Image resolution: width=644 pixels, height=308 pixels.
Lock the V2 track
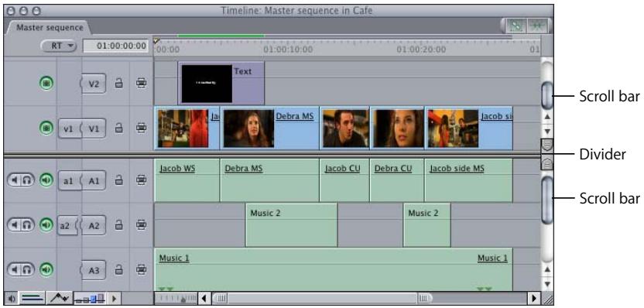tap(119, 84)
